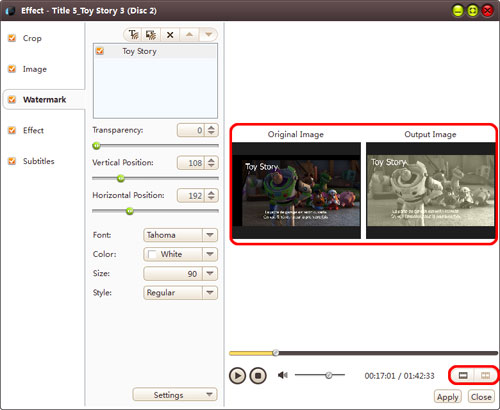The width and height of the screenshot is (500, 410).
Task: Click the Original Image preview
Action: [x=296, y=190]
